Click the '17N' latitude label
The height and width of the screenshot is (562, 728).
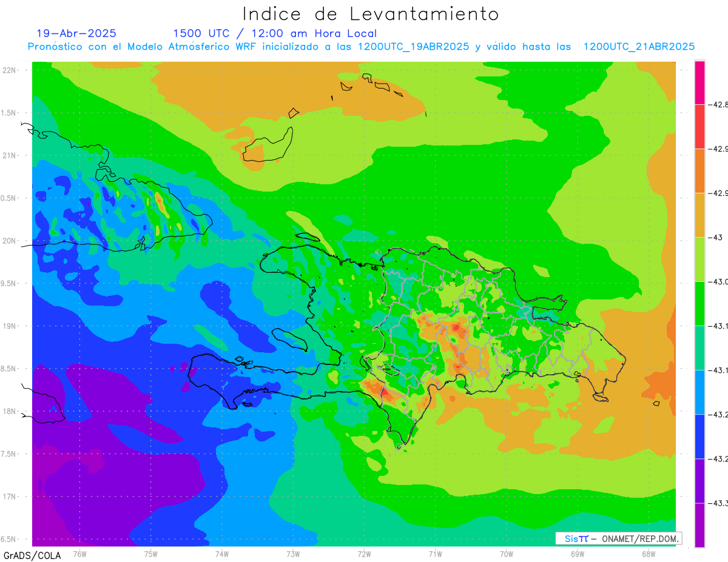(x=10, y=497)
